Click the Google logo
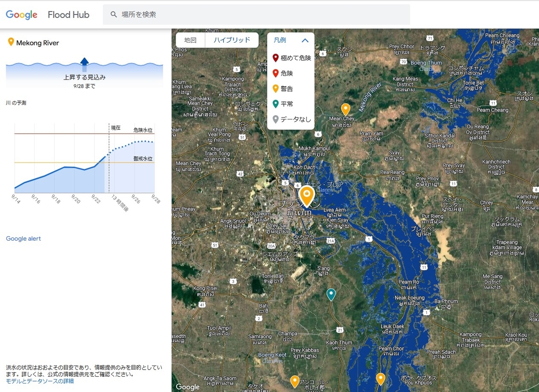 [21, 15]
